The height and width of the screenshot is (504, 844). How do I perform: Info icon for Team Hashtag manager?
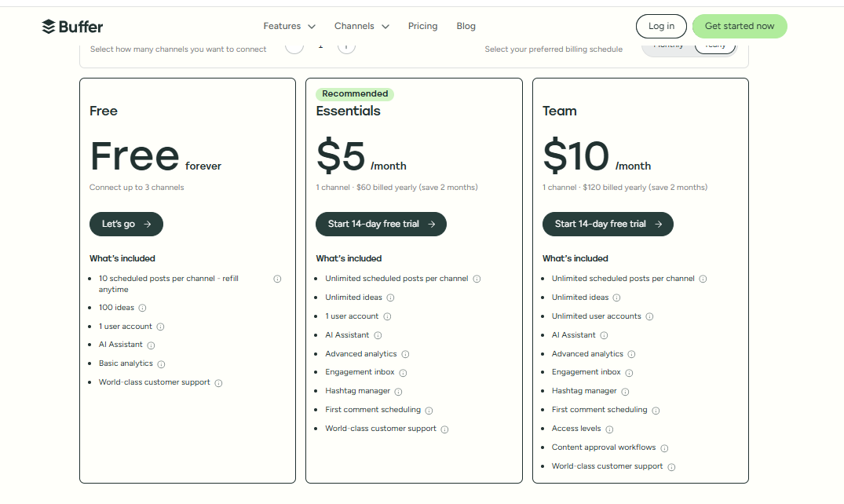(x=625, y=392)
